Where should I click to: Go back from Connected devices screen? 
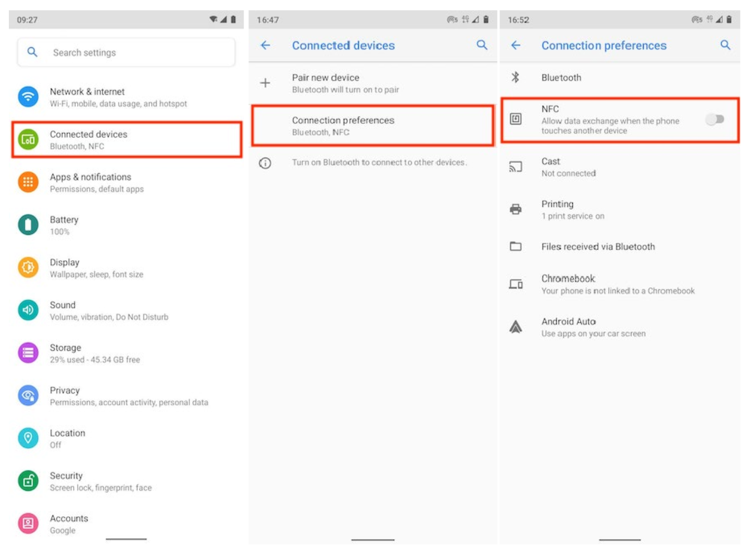[266, 45]
